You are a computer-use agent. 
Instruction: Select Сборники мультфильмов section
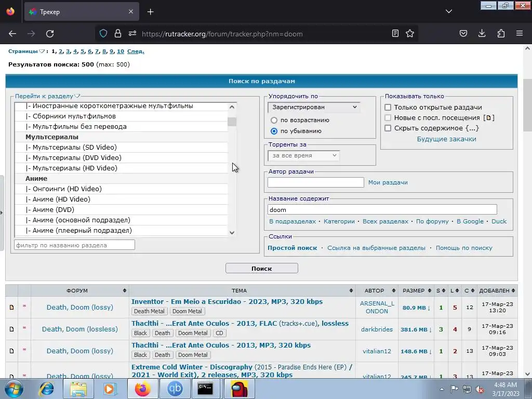point(121,116)
